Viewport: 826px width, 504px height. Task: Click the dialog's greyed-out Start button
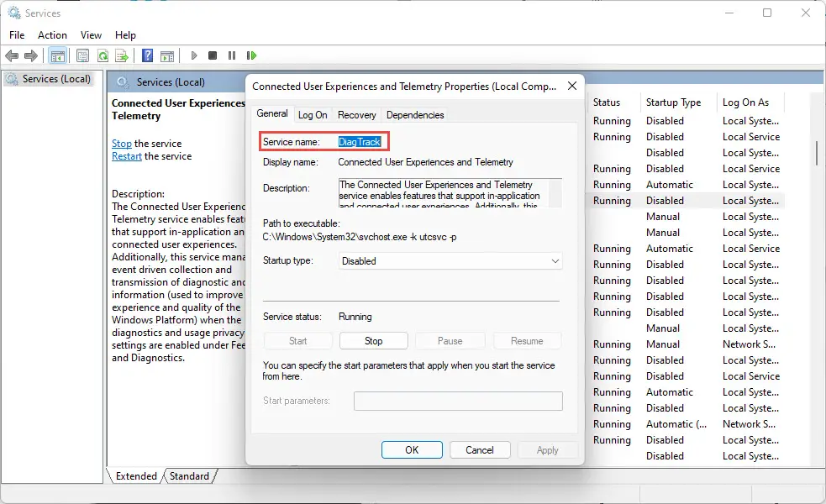click(297, 341)
